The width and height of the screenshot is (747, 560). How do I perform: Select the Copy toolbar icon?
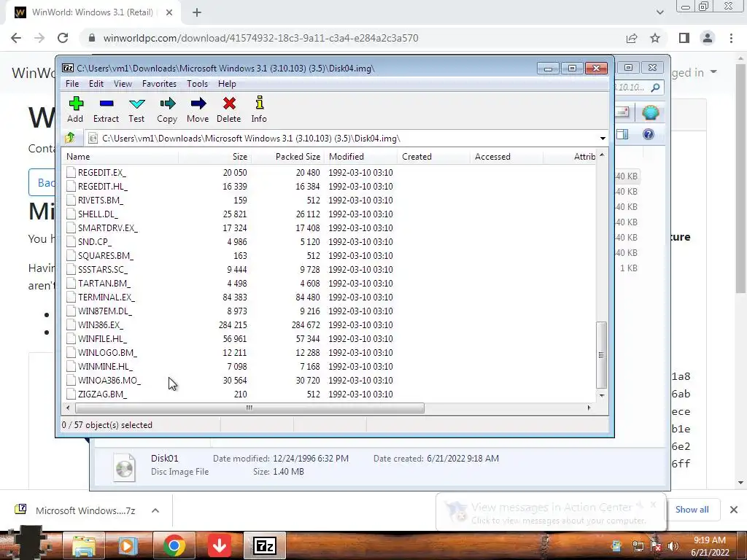tap(167, 104)
